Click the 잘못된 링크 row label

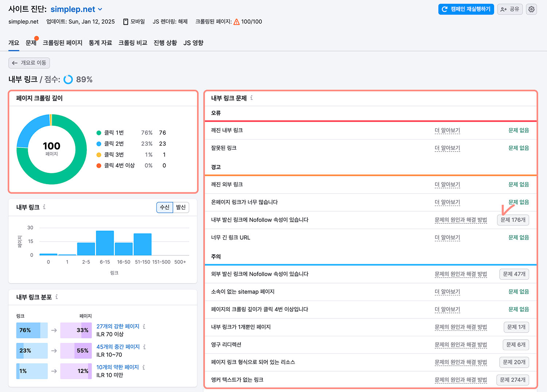224,148
